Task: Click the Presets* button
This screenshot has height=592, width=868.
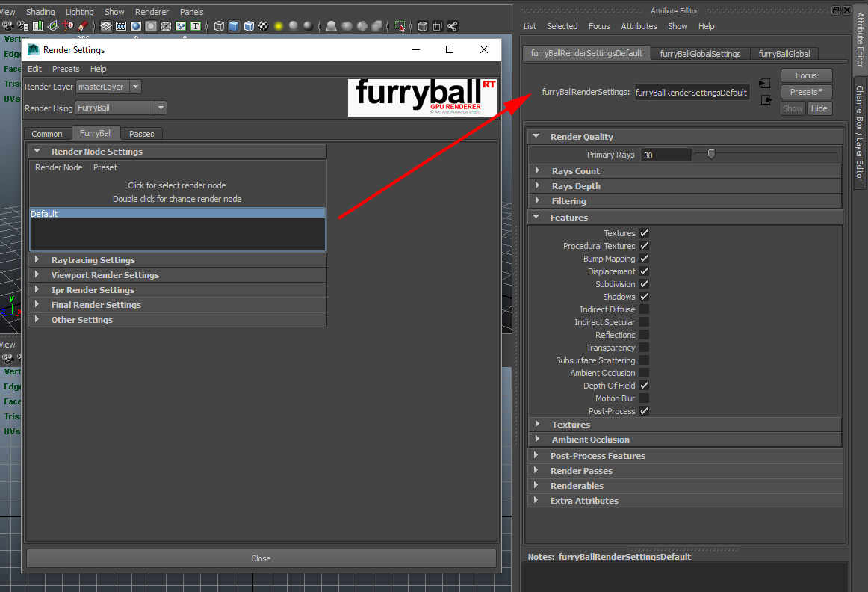Action: [x=806, y=92]
